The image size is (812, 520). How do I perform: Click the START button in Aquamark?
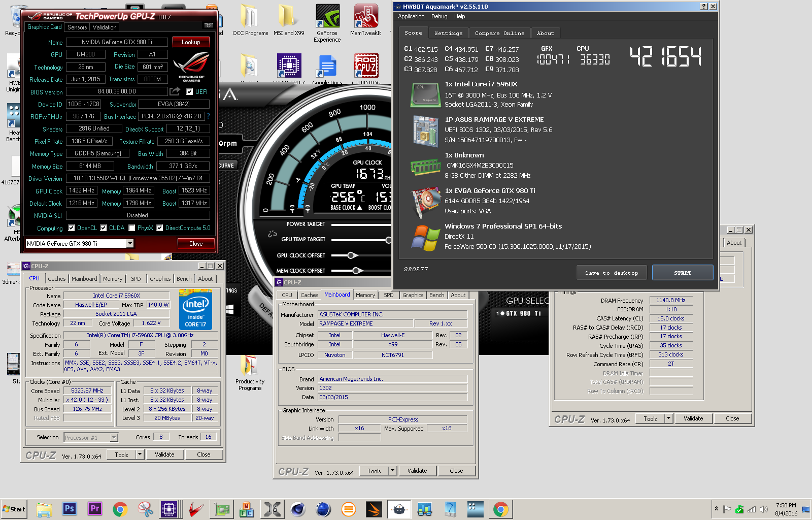[683, 273]
